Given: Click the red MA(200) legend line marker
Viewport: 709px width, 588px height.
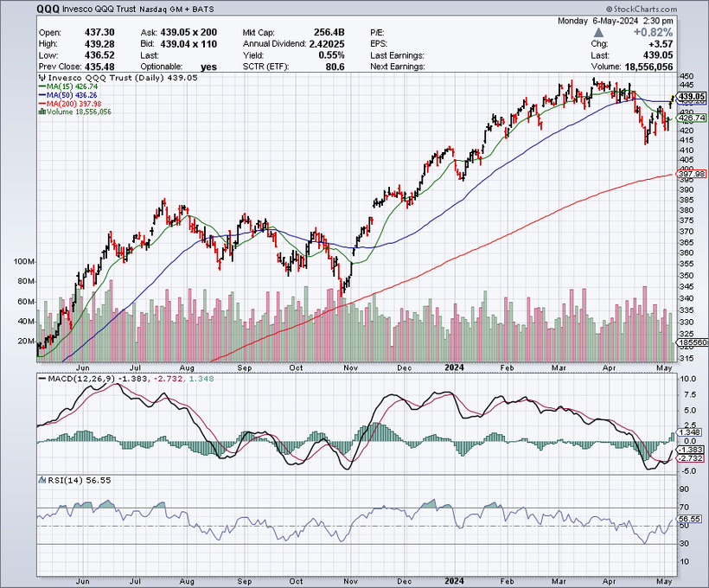Looking at the screenshot, I should click(x=42, y=104).
